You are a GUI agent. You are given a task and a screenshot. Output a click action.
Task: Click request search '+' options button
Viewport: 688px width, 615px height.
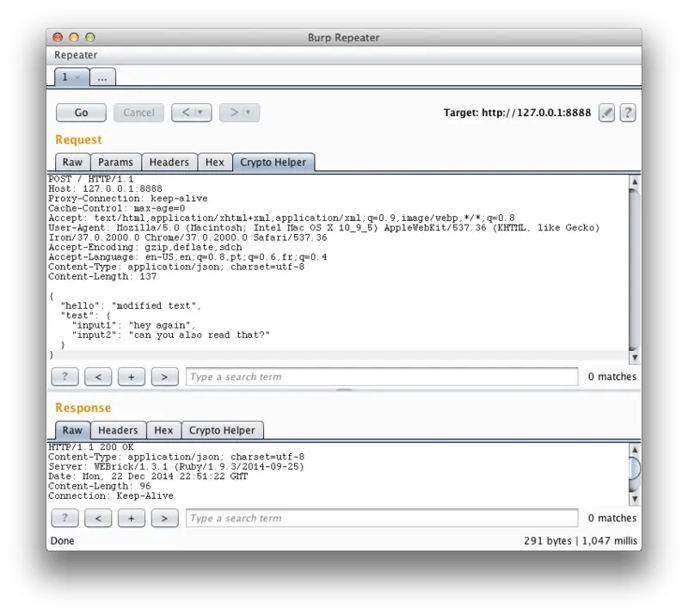click(131, 377)
